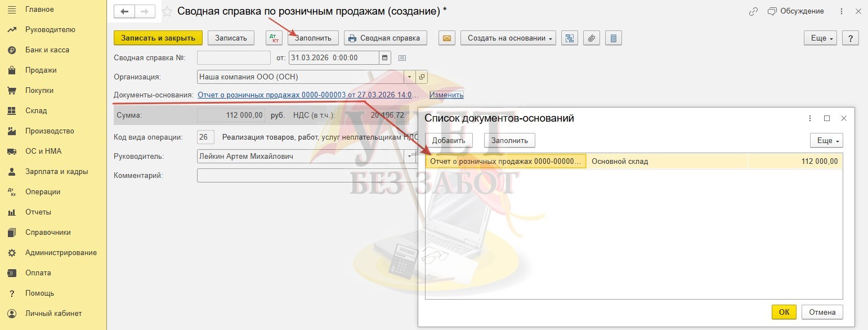Image resolution: width=868 pixels, height=330 pixels.
Task: Open Склад section in sidebar
Action: tap(36, 111)
